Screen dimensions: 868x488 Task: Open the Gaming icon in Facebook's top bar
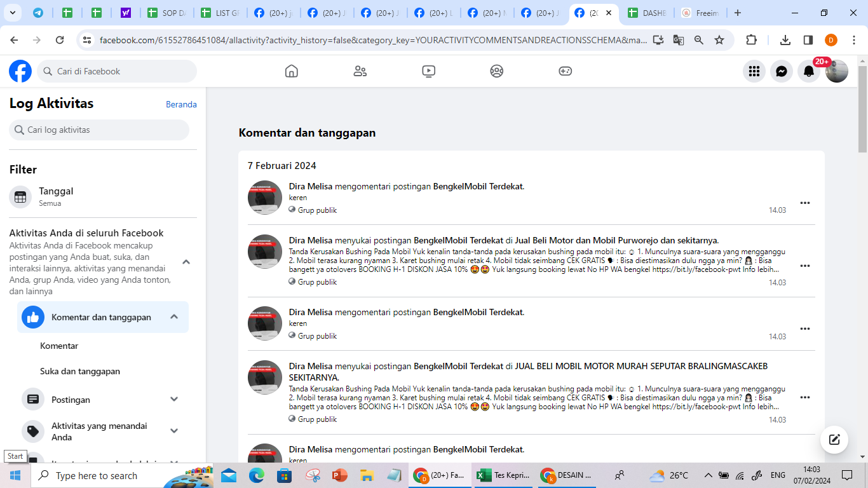pos(566,71)
